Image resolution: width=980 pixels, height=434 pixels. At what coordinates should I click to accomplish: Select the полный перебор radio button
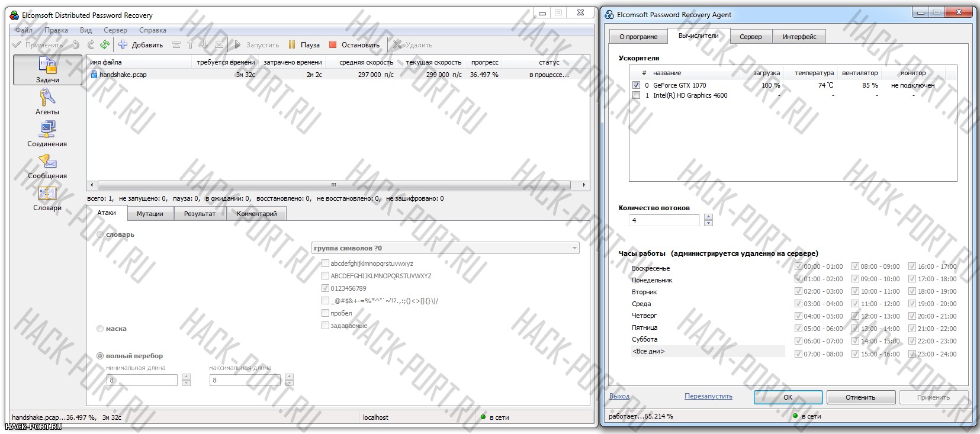(x=100, y=356)
